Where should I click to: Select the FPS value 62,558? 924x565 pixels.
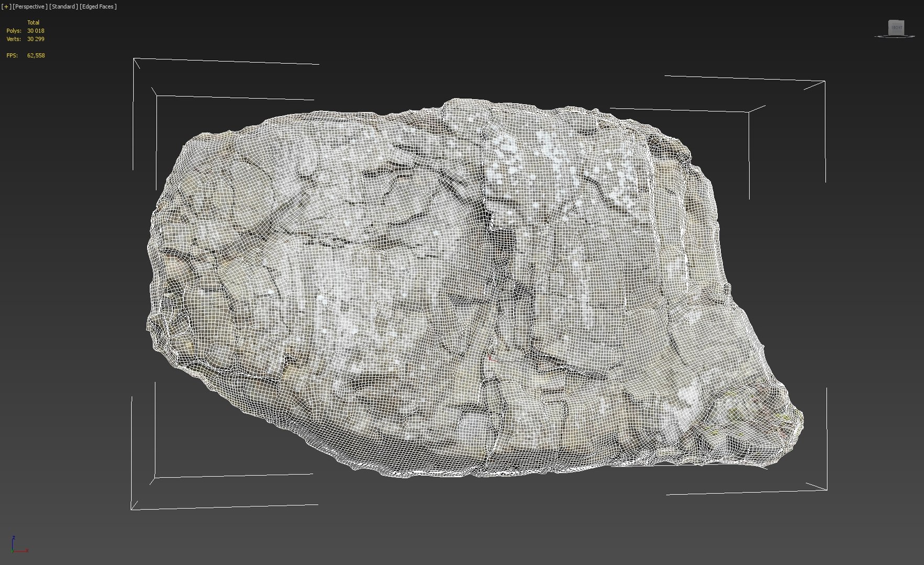click(36, 55)
